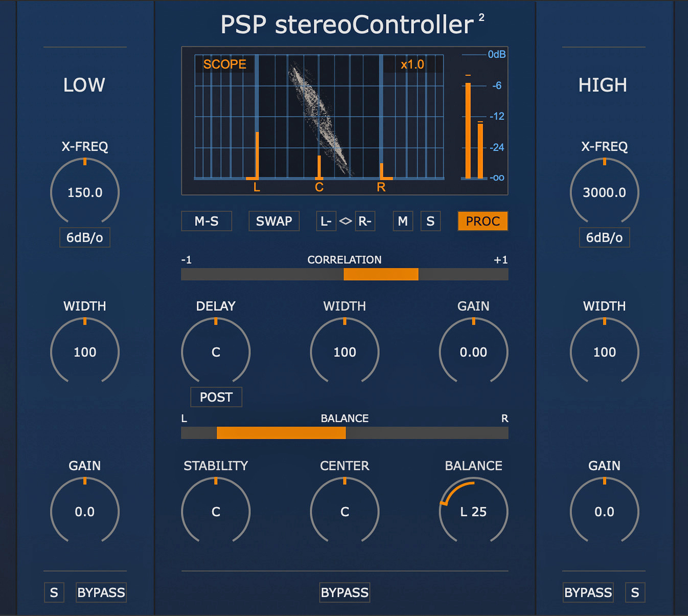The height and width of the screenshot is (616, 688).
Task: Toggle the M-S mode button
Action: click(x=207, y=221)
